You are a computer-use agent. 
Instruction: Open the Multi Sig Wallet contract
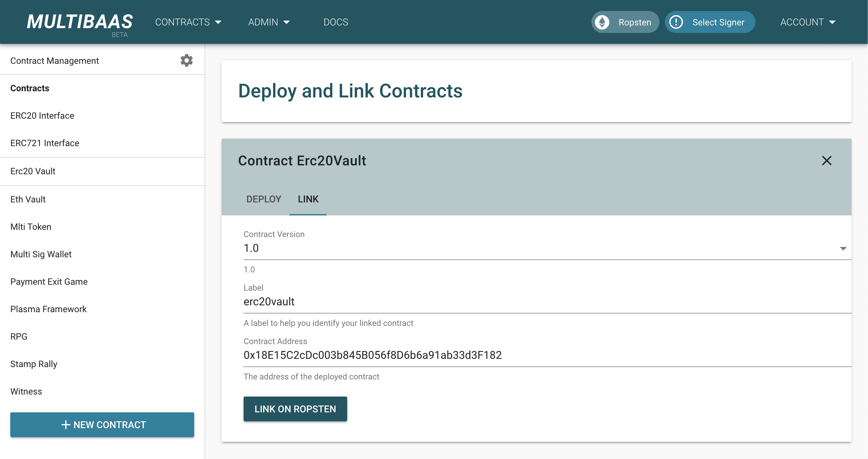pos(41,254)
